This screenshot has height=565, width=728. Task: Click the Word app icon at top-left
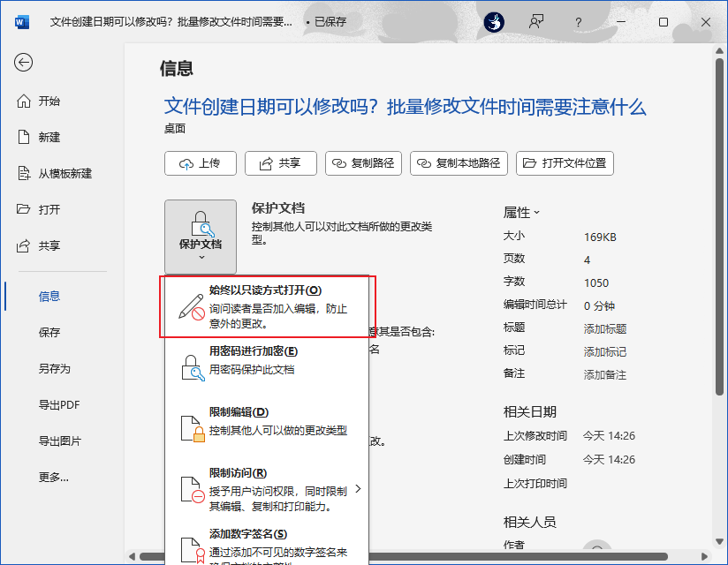coord(21,21)
